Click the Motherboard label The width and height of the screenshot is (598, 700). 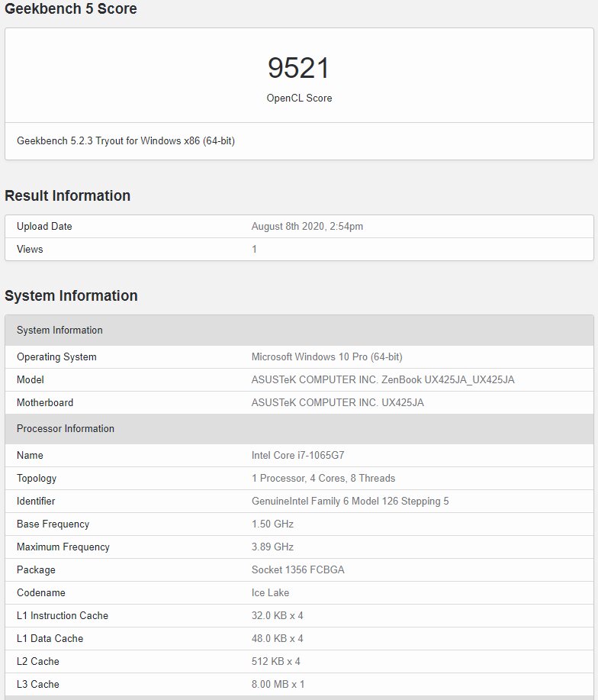[45, 403]
